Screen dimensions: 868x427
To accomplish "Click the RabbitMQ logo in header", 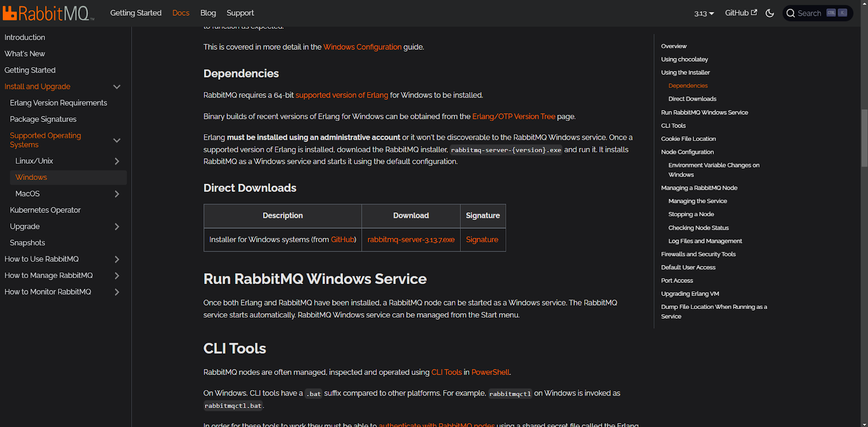I will 48,13.
